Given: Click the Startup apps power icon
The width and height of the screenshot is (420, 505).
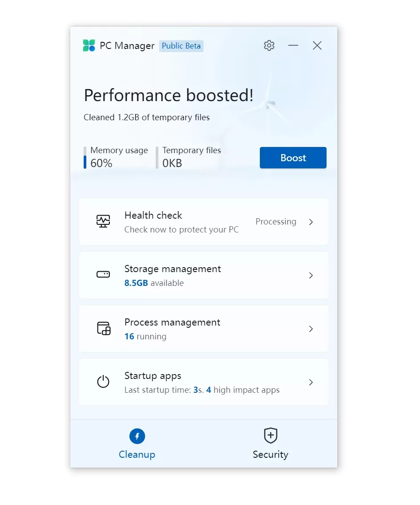Looking at the screenshot, I should coord(103,382).
